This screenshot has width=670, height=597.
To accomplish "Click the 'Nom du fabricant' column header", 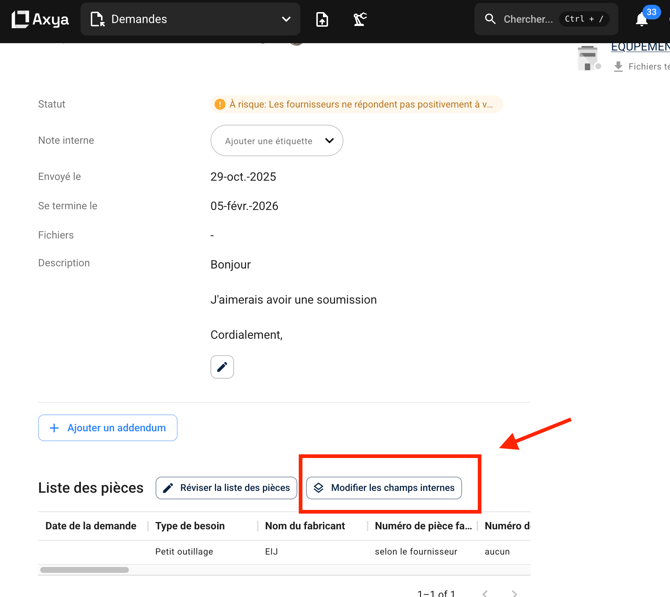I will 305,526.
